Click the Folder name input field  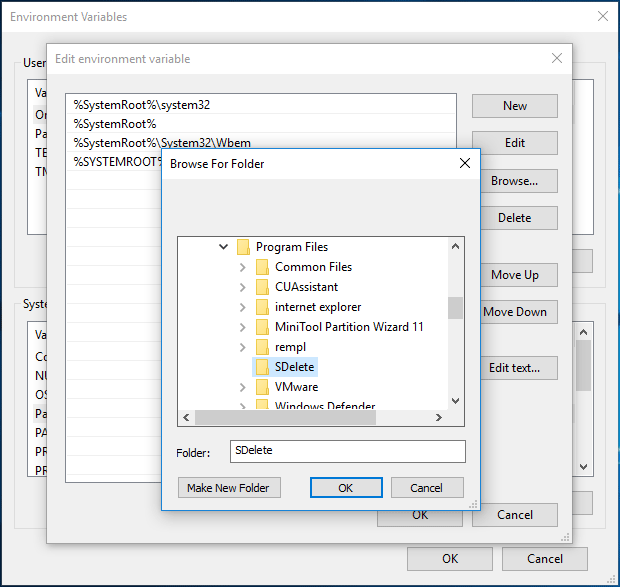tap(348, 451)
